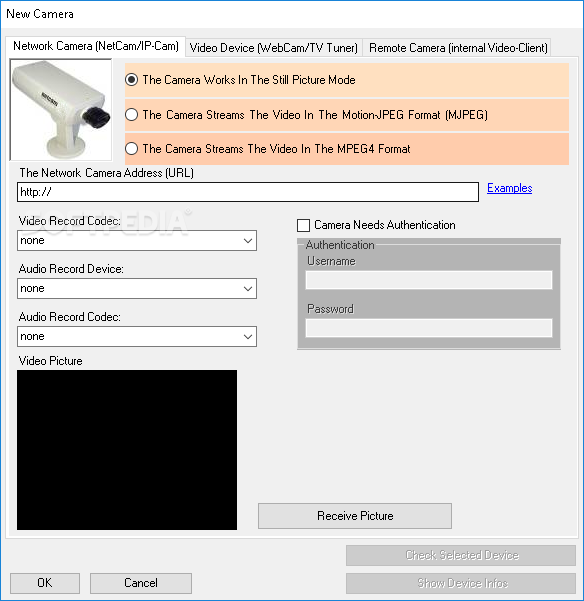Open the Video Record Codec dropdown
The image size is (584, 601).
click(137, 241)
